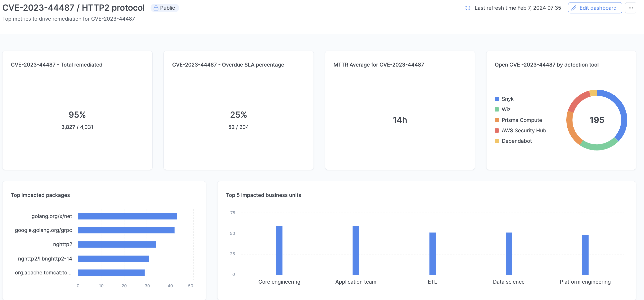Click the pencil icon on Edit dashboard

click(x=574, y=8)
